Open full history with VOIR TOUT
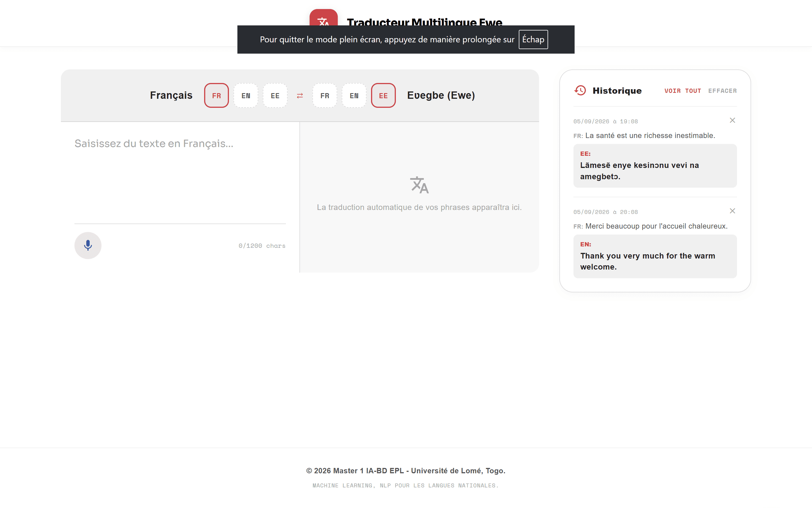This screenshot has height=508, width=812. (x=683, y=91)
